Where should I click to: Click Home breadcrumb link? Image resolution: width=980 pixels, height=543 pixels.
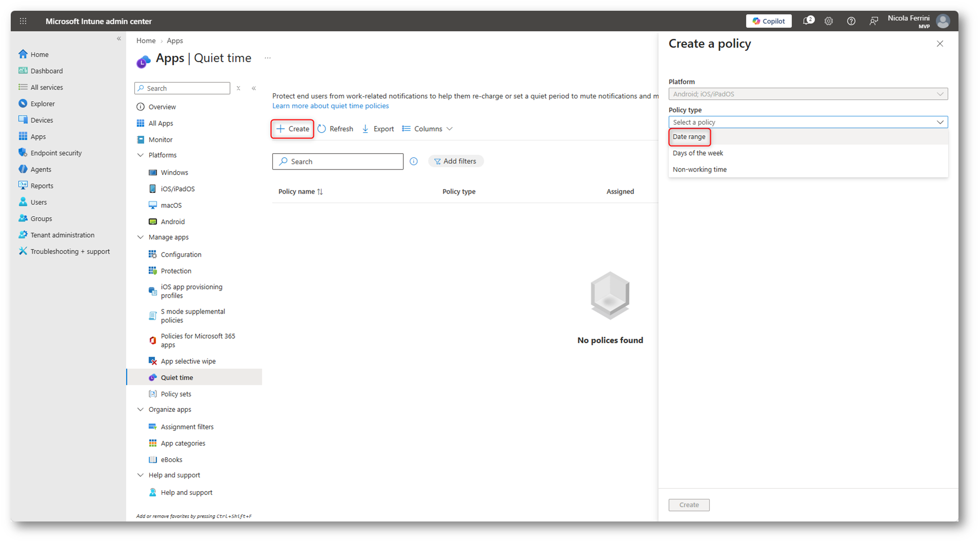click(146, 40)
